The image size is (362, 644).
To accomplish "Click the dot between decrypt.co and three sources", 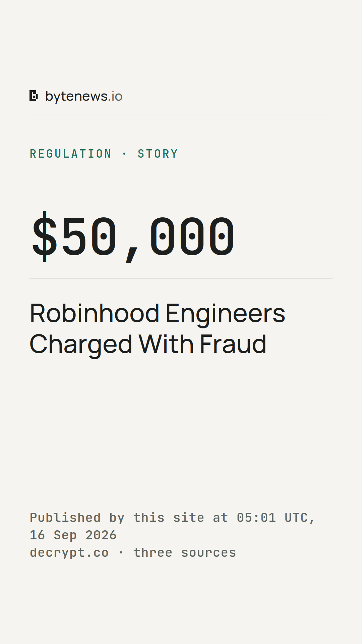I will [x=121, y=552].
